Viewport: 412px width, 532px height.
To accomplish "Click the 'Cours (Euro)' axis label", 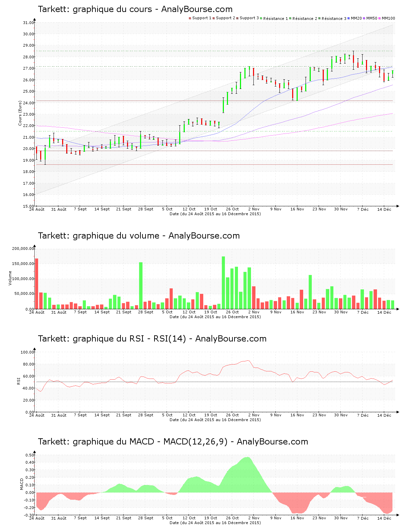I will pos(20,113).
